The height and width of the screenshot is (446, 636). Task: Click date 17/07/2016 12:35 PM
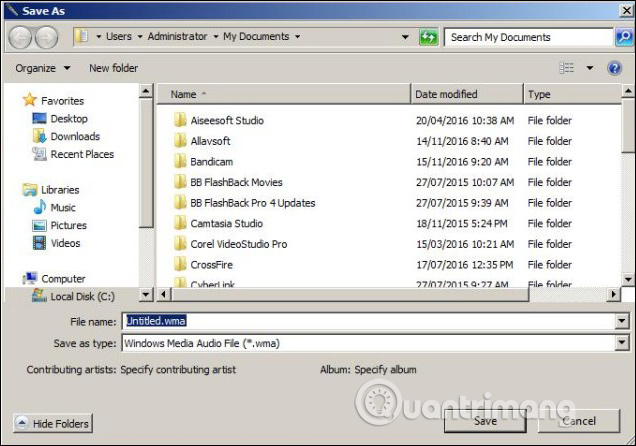[x=464, y=265]
